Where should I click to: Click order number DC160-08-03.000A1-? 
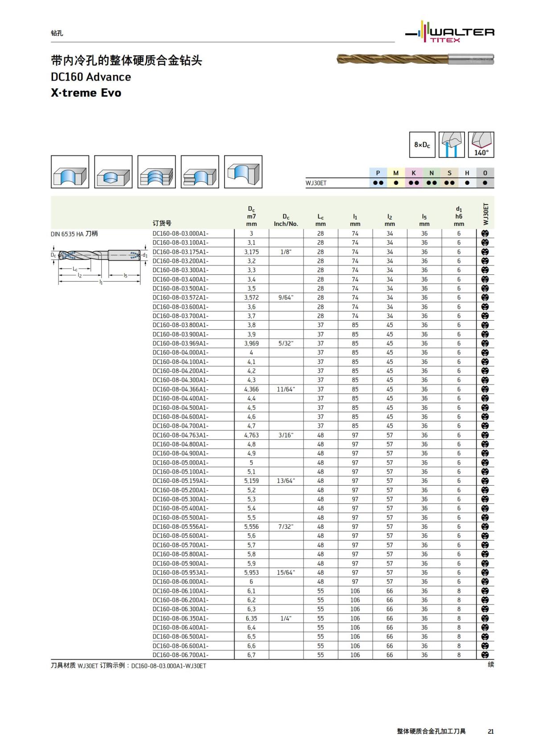(x=181, y=233)
